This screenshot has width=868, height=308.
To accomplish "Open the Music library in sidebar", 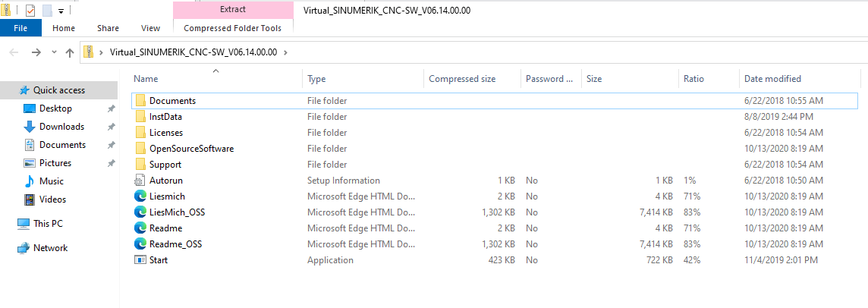I will coord(52,181).
